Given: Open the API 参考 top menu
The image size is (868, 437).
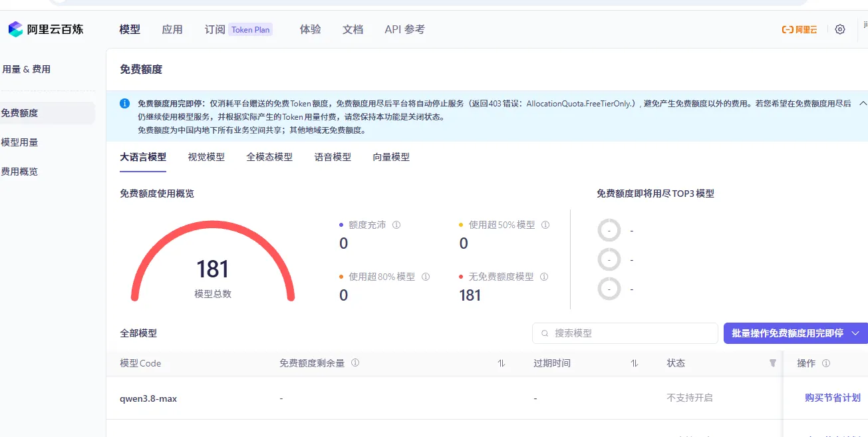Looking at the screenshot, I should (404, 29).
